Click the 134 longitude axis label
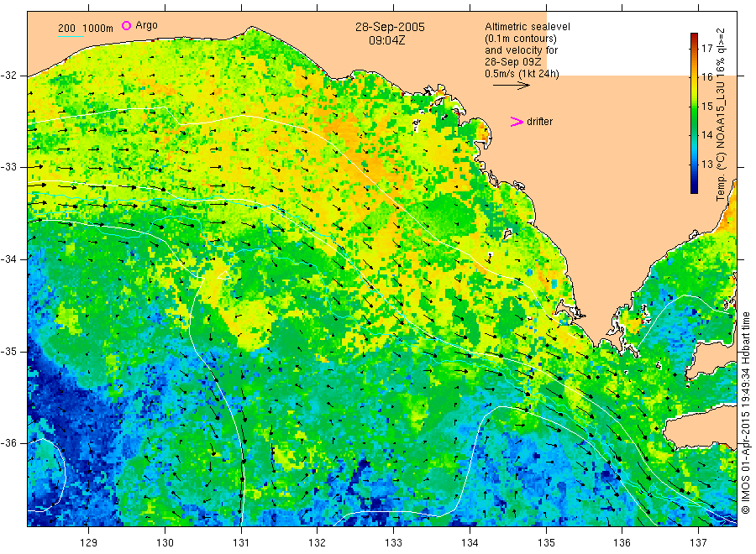 tap(470, 542)
